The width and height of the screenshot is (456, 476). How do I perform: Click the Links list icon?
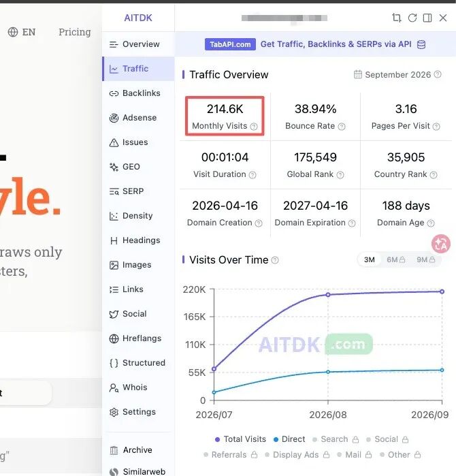click(x=114, y=289)
